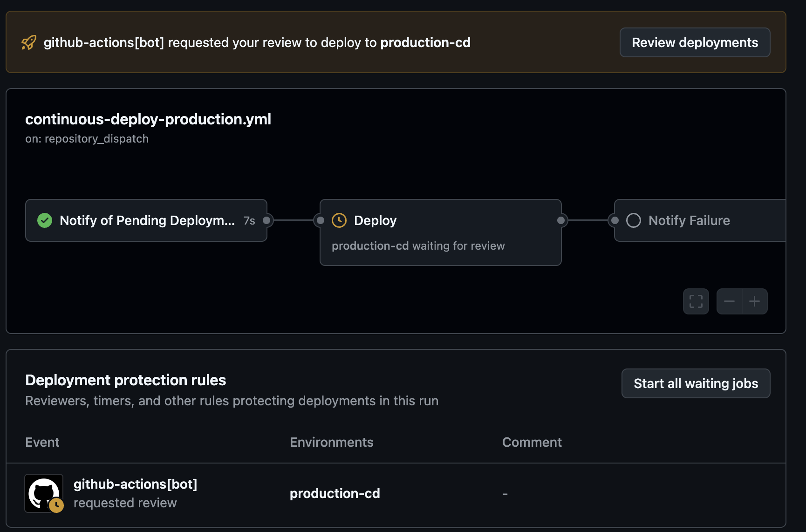Zoom out the workflow graph with the minus icon
The height and width of the screenshot is (532, 806).
[x=730, y=301]
